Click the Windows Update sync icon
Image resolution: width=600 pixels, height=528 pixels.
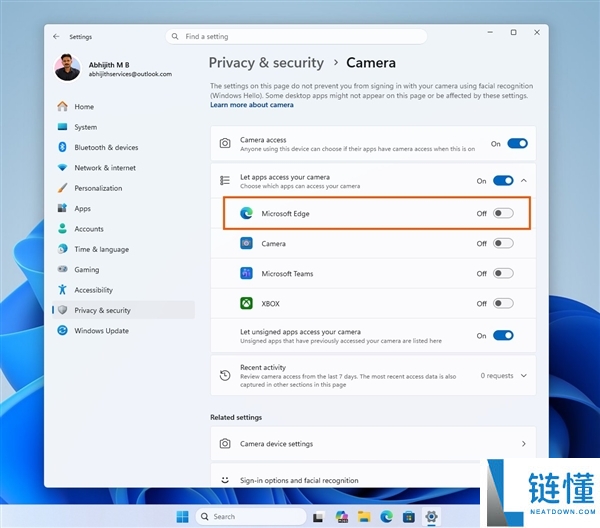click(x=62, y=330)
